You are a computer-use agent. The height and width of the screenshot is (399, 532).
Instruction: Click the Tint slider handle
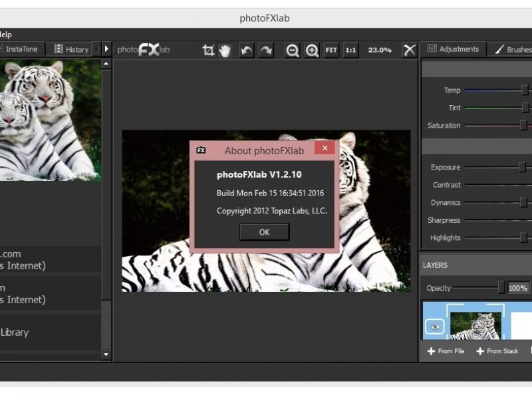[x=525, y=108]
